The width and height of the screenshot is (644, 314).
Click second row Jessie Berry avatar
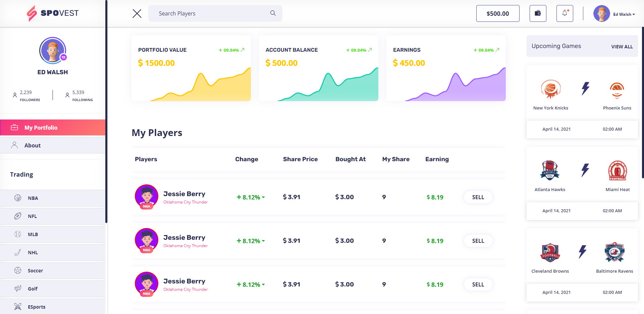(x=147, y=240)
